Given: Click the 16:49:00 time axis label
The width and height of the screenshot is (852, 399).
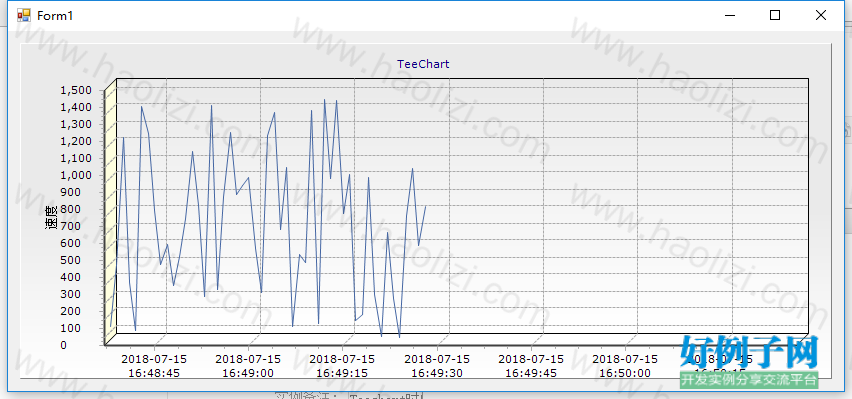Looking at the screenshot, I should coord(248,373).
